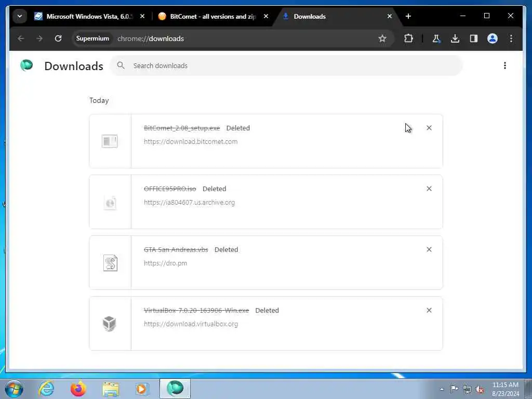Click the OFFICE95PRO.iso disc file icon
The height and width of the screenshot is (399, 532).
(x=110, y=203)
